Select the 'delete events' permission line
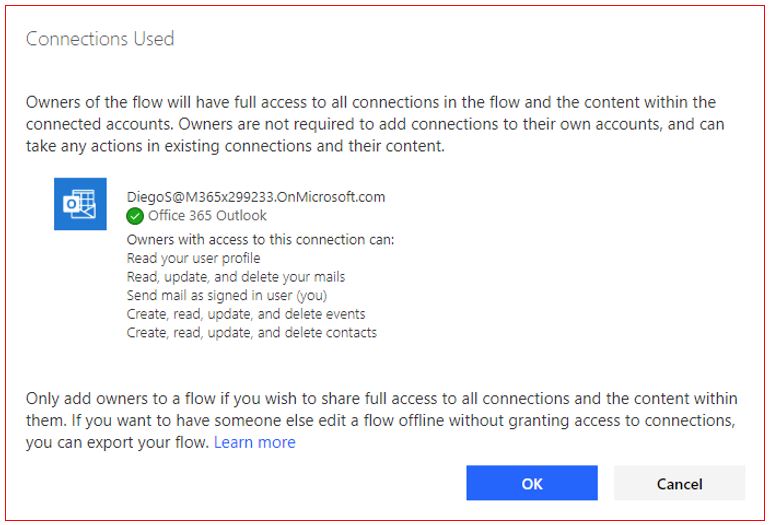This screenshot has width=769, height=525. pyautogui.click(x=246, y=314)
